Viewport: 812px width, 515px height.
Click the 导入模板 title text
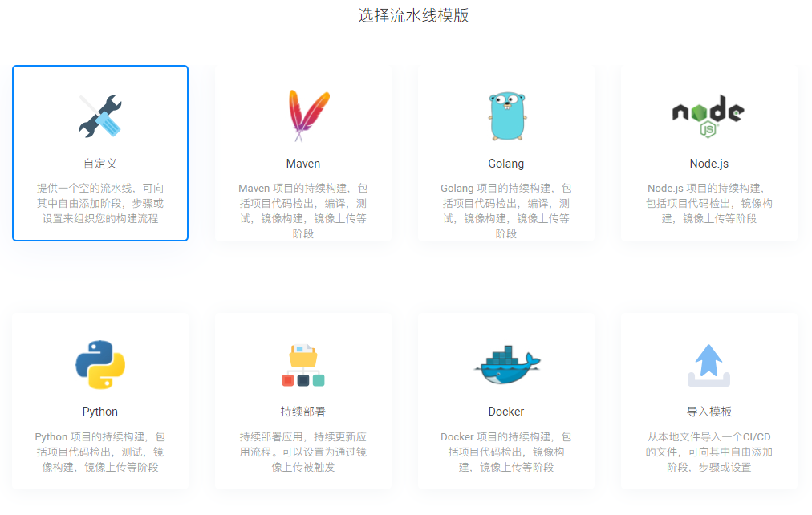click(x=709, y=412)
